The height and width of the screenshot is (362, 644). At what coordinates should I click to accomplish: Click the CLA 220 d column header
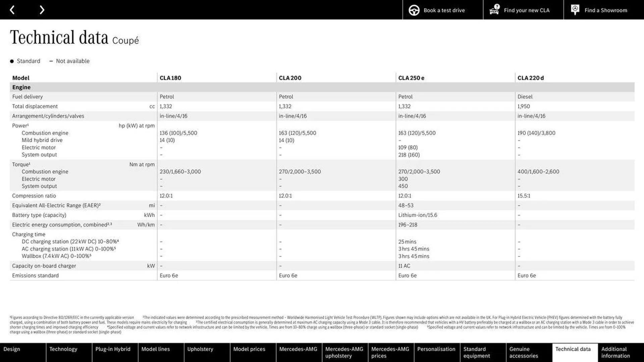pos(531,78)
